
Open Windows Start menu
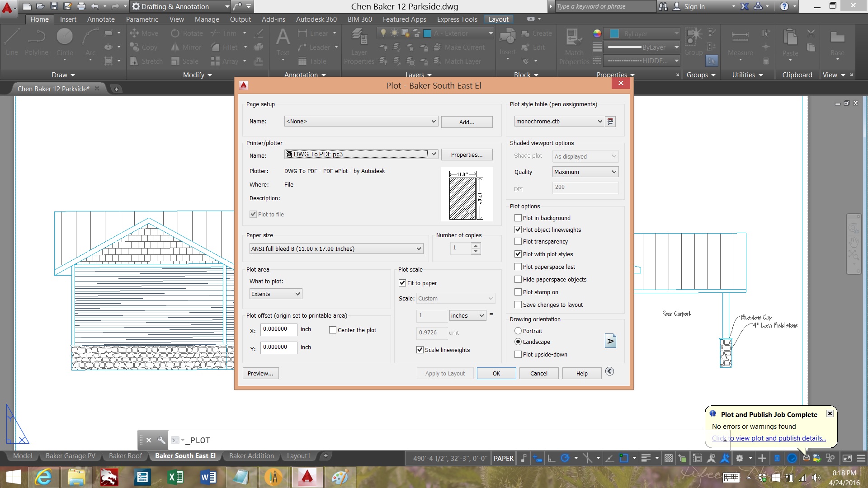[x=14, y=477]
